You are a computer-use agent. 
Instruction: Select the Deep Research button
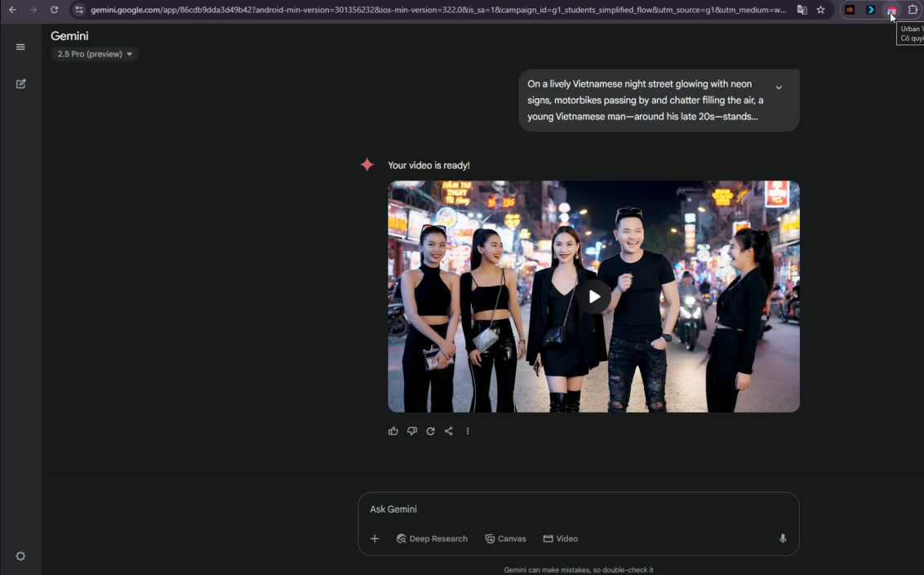[x=432, y=538]
